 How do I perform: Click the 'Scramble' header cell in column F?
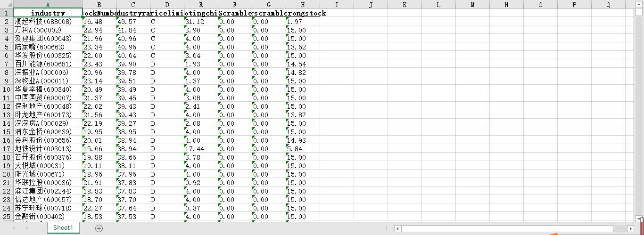[235, 13]
